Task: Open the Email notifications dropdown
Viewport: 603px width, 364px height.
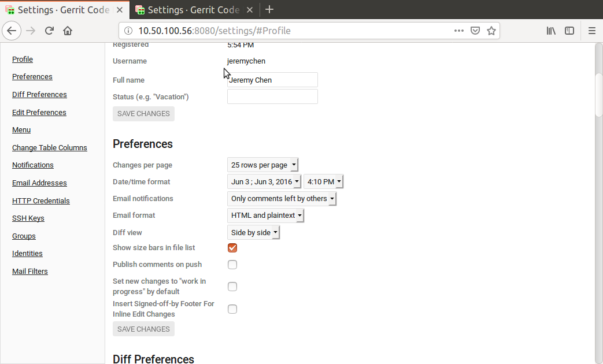Action: click(282, 199)
